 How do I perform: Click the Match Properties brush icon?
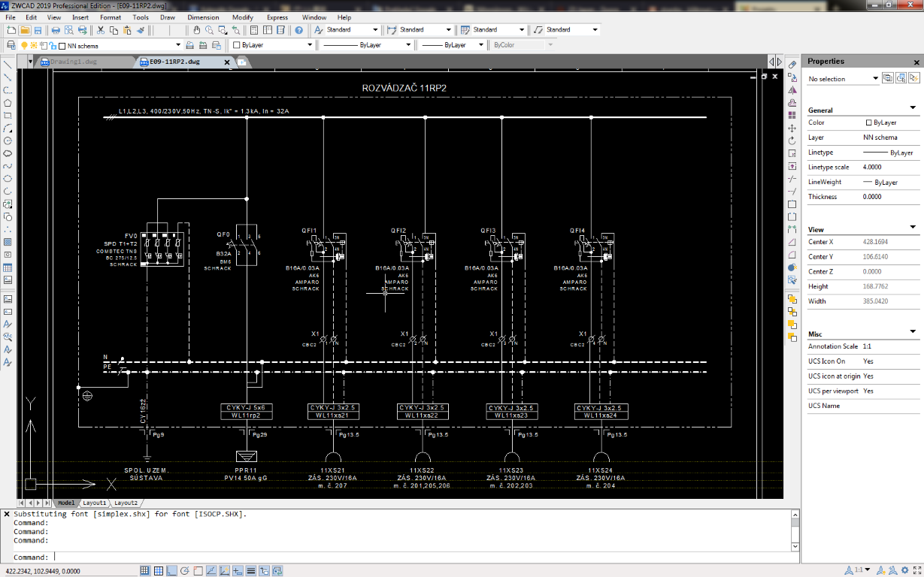coord(141,30)
